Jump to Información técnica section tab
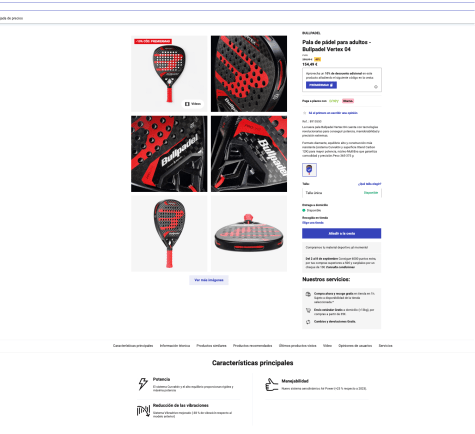The image size is (475, 434). (x=175, y=346)
